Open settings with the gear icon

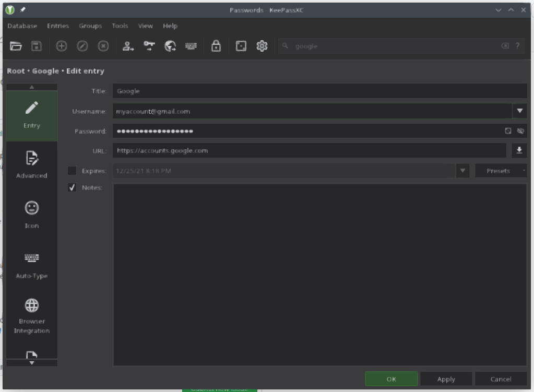262,46
